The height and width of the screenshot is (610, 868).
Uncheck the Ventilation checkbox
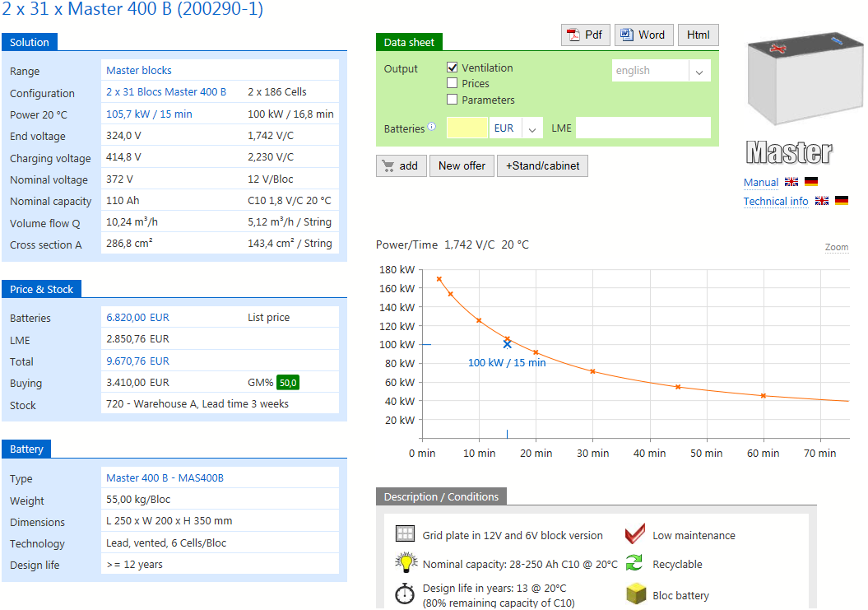point(453,68)
